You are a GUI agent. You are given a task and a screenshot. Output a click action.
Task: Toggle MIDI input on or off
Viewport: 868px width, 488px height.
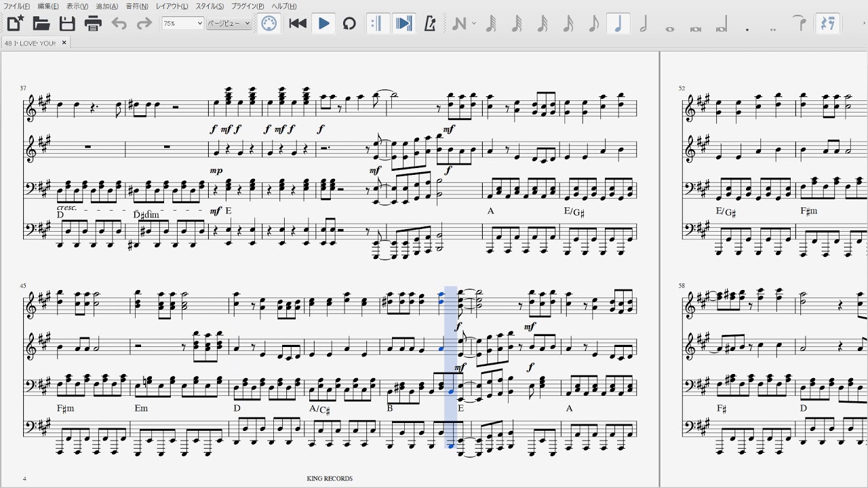point(269,24)
